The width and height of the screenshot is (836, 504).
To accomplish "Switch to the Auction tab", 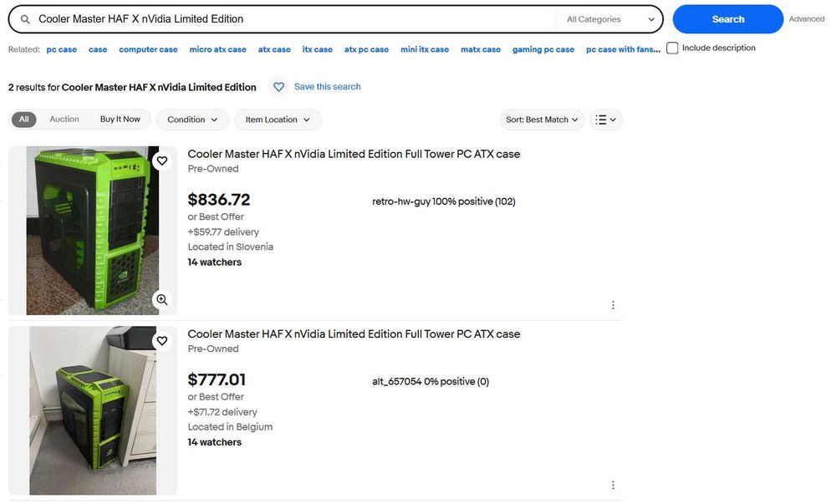I will pyautogui.click(x=64, y=120).
